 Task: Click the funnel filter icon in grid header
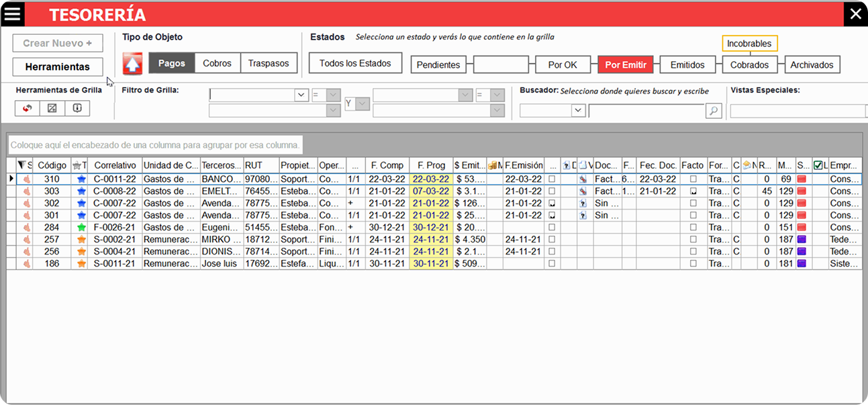pos(21,165)
